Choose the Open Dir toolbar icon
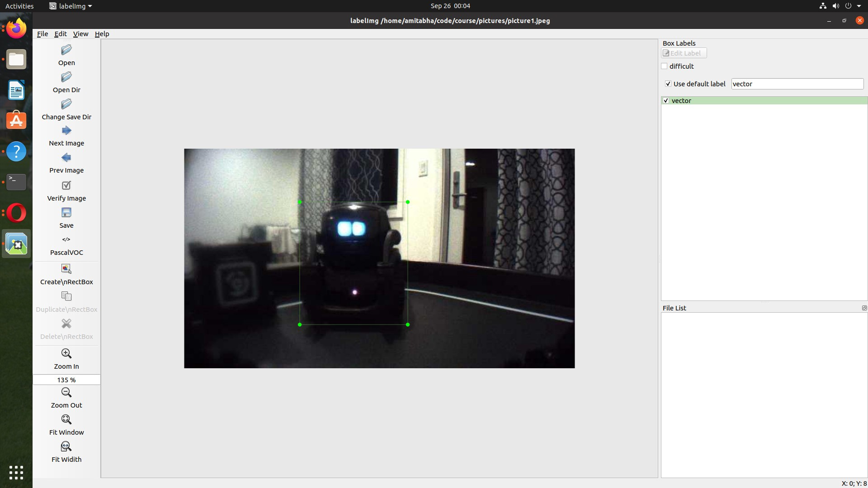 coord(66,77)
